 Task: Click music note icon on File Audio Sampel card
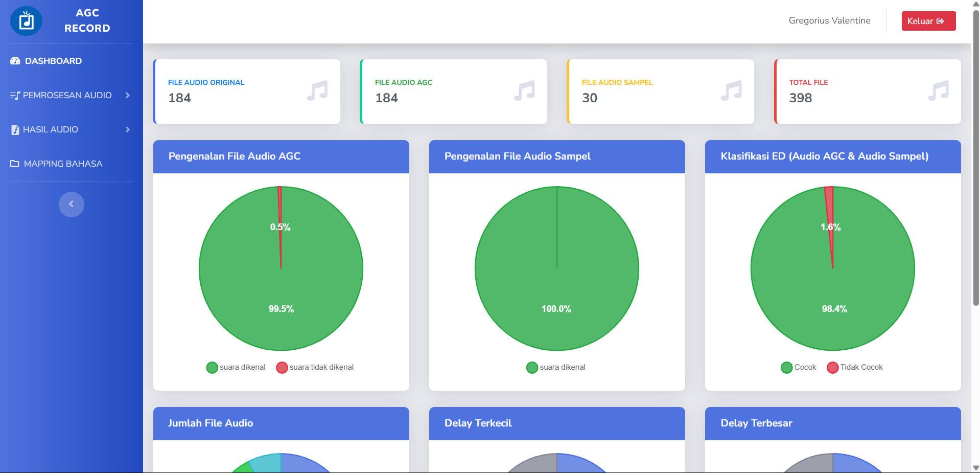point(731,91)
